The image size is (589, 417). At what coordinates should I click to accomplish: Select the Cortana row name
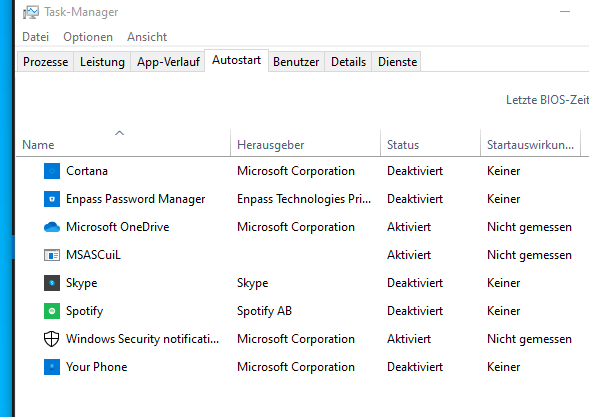click(87, 171)
